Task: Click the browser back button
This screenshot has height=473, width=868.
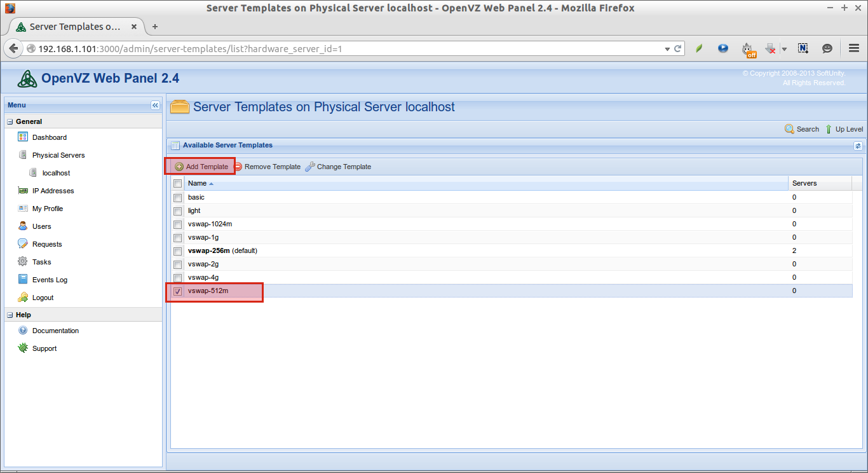Action: click(x=13, y=48)
